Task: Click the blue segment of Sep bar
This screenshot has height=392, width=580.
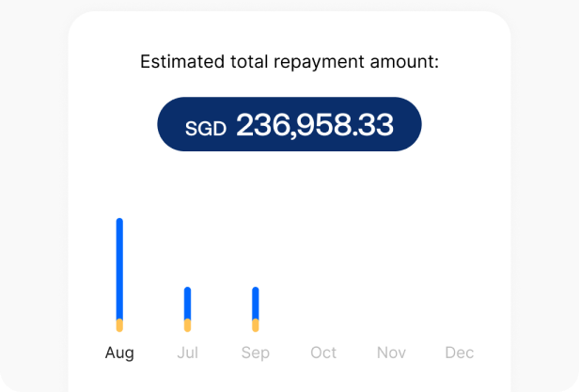Action: [x=256, y=303]
